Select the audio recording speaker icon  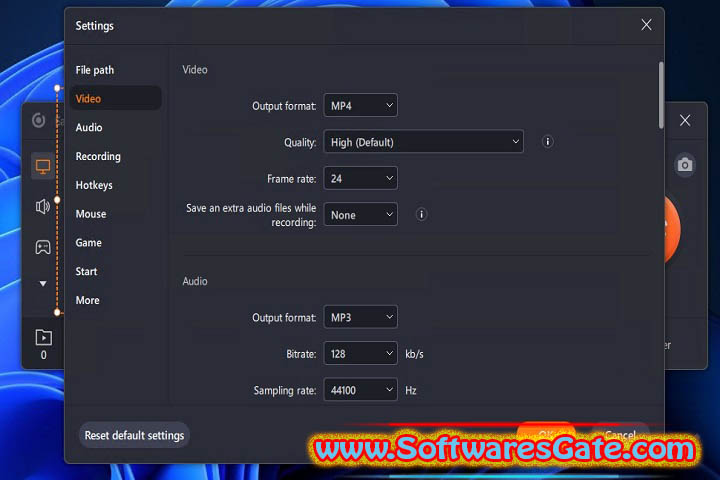(43, 207)
